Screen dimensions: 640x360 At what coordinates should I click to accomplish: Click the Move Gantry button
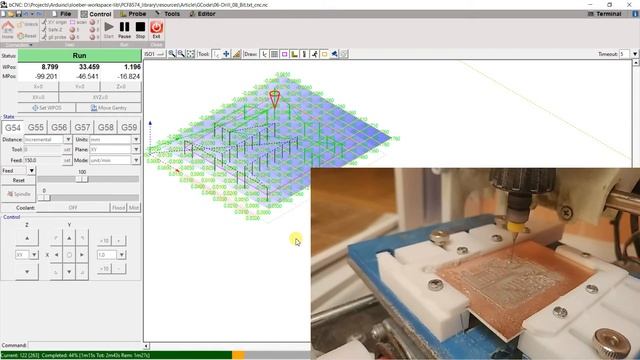[x=109, y=108]
